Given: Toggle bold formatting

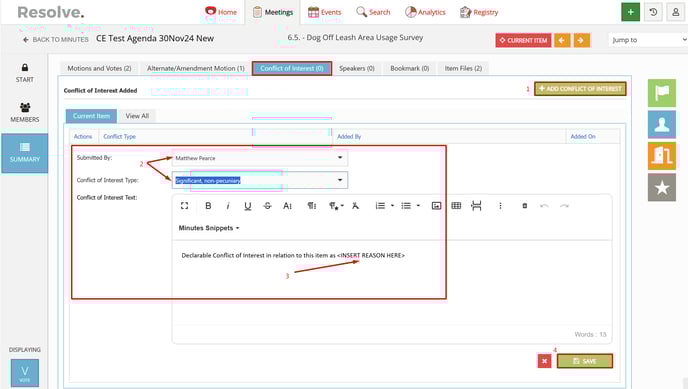Looking at the screenshot, I should tap(208, 206).
